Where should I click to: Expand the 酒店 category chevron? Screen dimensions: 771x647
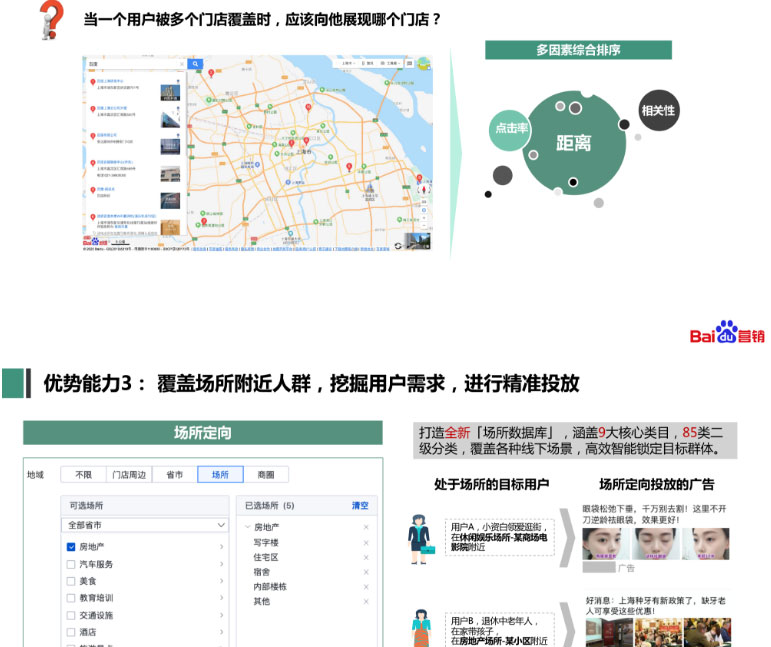tap(222, 632)
